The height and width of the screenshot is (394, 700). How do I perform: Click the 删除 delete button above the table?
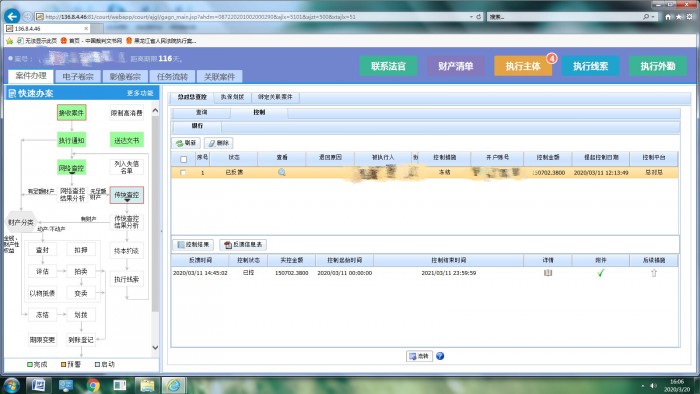219,143
